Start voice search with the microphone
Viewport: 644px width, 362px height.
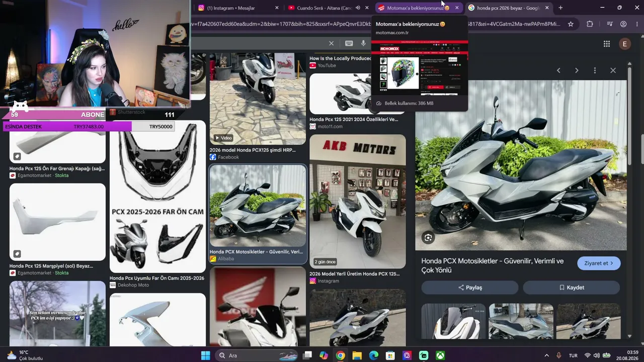pos(363,44)
